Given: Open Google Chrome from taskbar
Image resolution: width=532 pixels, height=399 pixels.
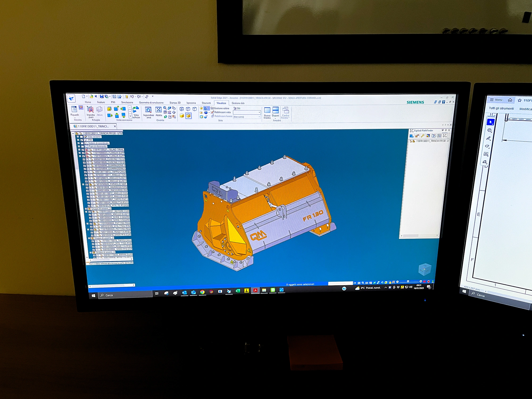Looking at the screenshot, I should coord(202,292).
